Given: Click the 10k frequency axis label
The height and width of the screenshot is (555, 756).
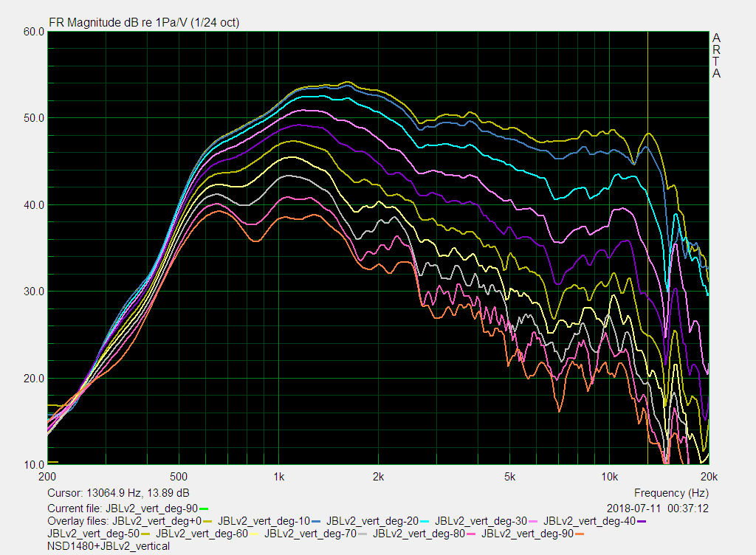Looking at the screenshot, I should [609, 477].
